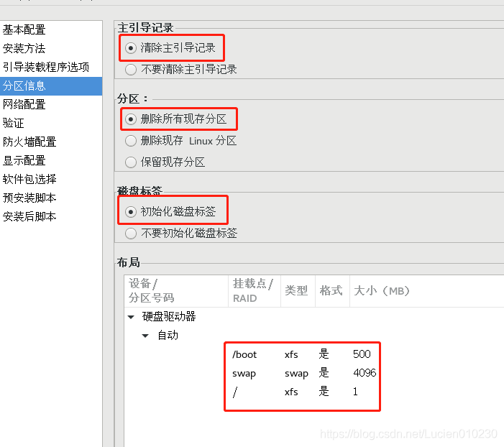Click xfs type cell in /boot row
This screenshot has height=447, width=504.
coord(291,354)
